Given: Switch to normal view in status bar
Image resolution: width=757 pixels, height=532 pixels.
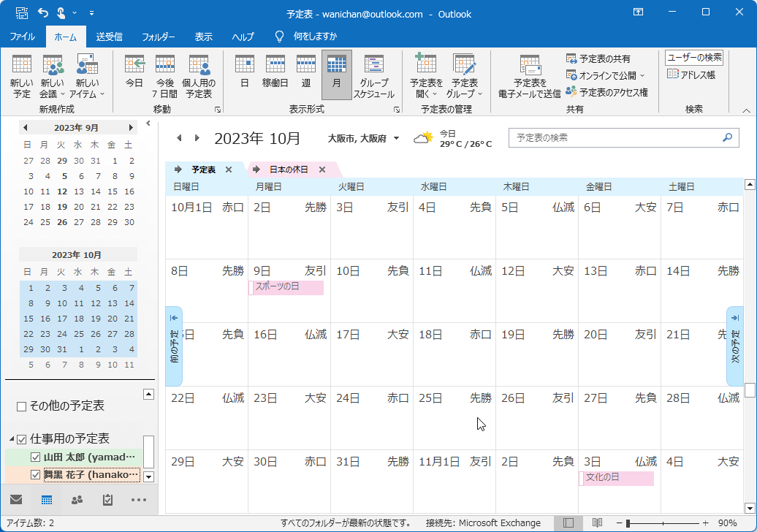Looking at the screenshot, I should point(568,522).
